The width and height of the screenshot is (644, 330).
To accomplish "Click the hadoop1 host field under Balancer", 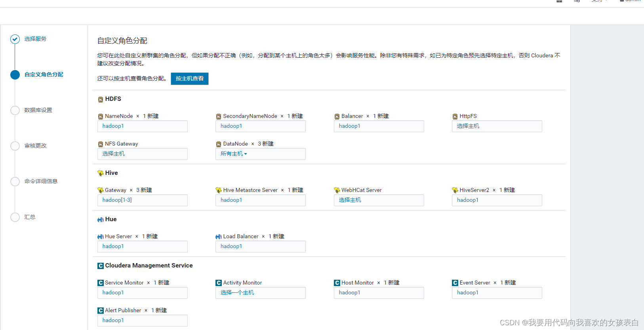I will pos(379,126).
